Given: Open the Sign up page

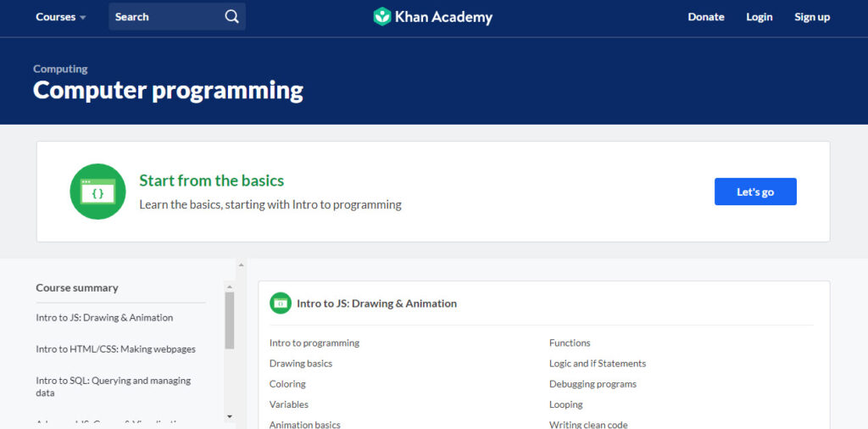Looking at the screenshot, I should click(x=812, y=17).
